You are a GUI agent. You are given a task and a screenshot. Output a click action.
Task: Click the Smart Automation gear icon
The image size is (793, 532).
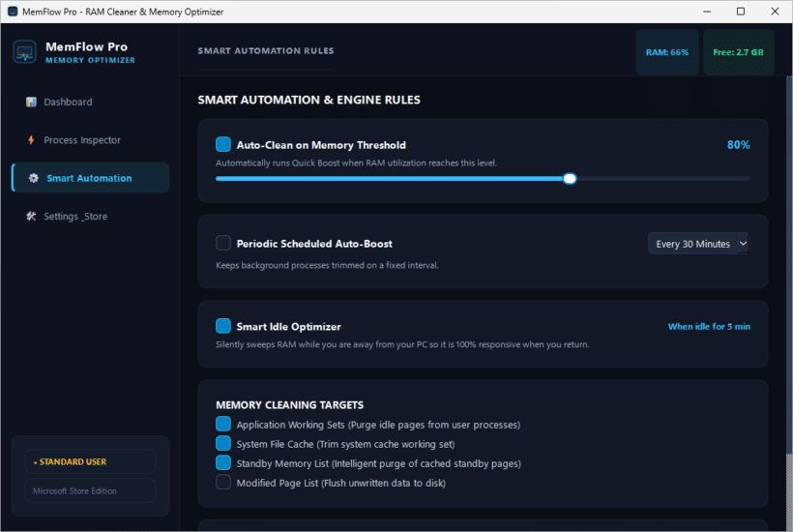pyautogui.click(x=34, y=178)
